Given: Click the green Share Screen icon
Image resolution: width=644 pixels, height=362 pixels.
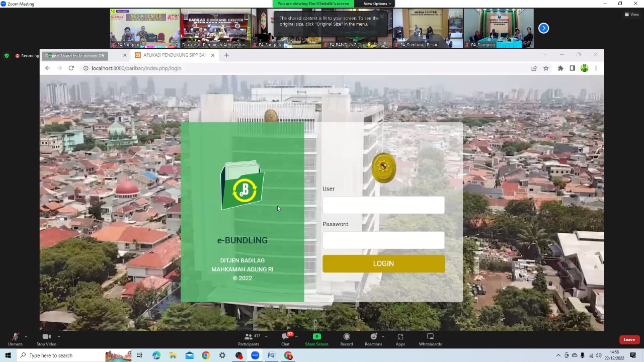Looking at the screenshot, I should pos(316,337).
